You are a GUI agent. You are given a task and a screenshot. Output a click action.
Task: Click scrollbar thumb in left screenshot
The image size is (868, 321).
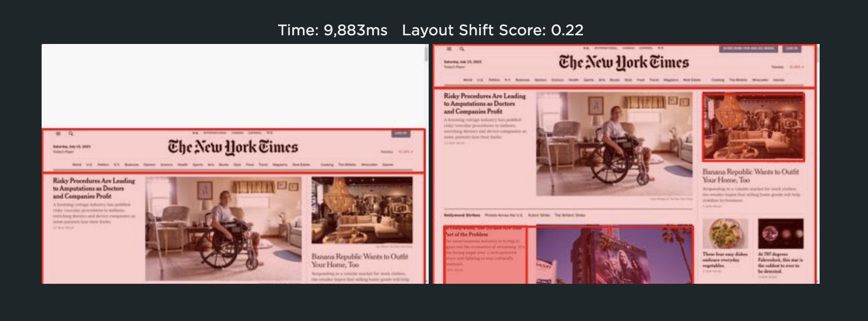(426, 53)
